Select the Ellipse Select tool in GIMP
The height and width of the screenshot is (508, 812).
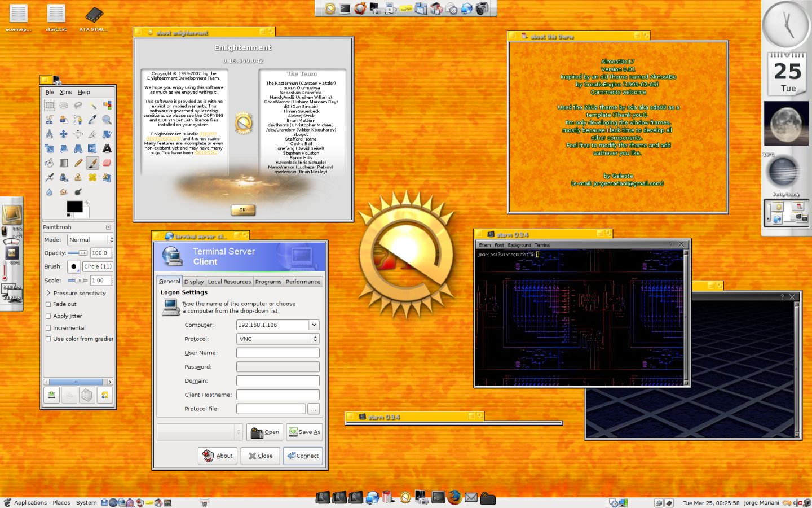click(64, 105)
